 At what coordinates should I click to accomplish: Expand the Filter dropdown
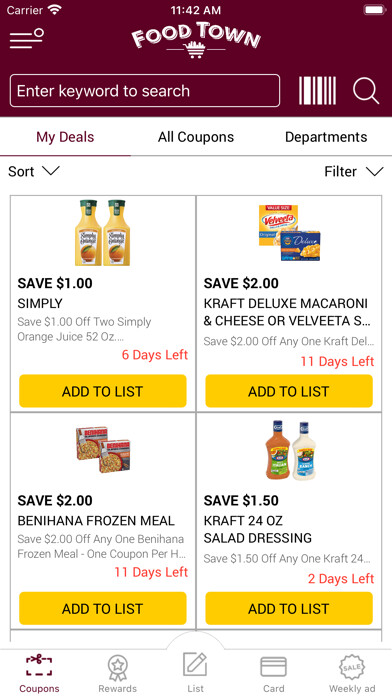354,171
